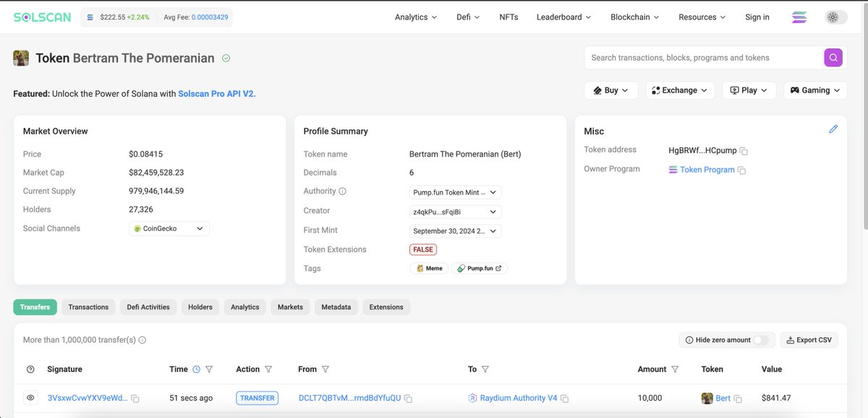The height and width of the screenshot is (418, 868).
Task: Expand the Creator z4qkPu...sFqiBi dropdown
Action: (455, 212)
